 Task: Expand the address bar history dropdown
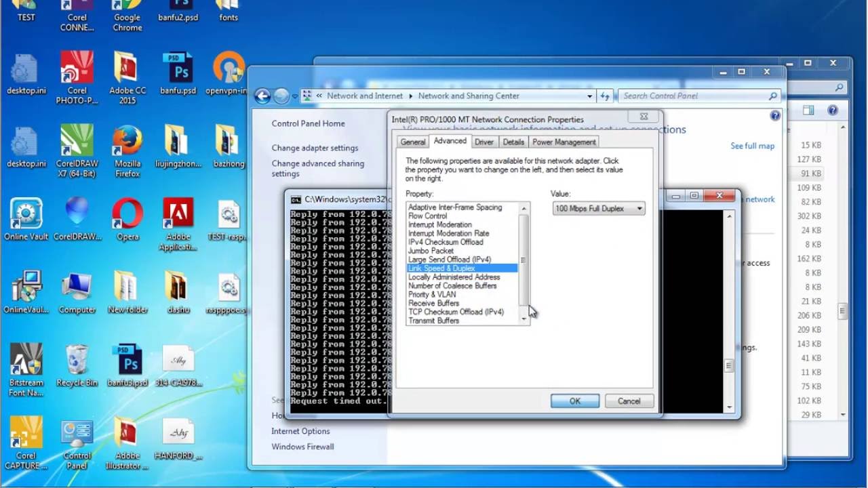(589, 96)
